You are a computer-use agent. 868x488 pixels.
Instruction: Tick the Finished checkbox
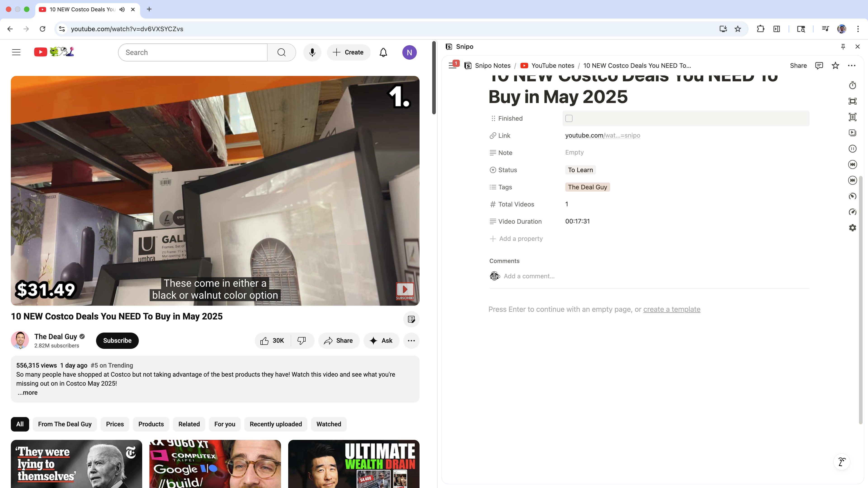[569, 118]
